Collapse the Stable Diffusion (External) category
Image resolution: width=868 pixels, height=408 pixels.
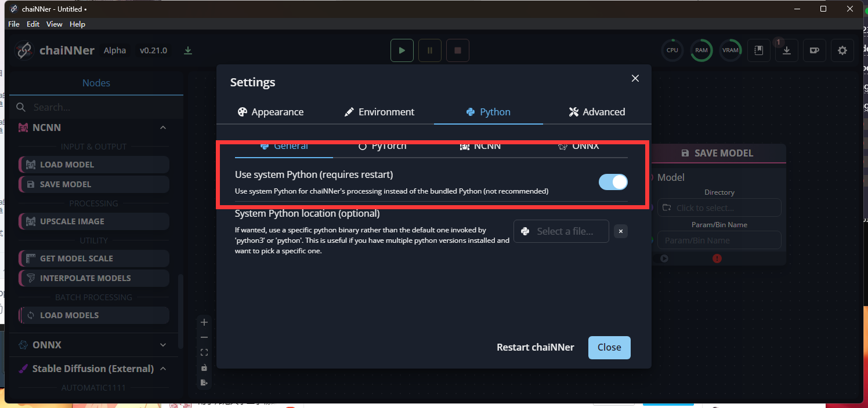pyautogui.click(x=163, y=369)
